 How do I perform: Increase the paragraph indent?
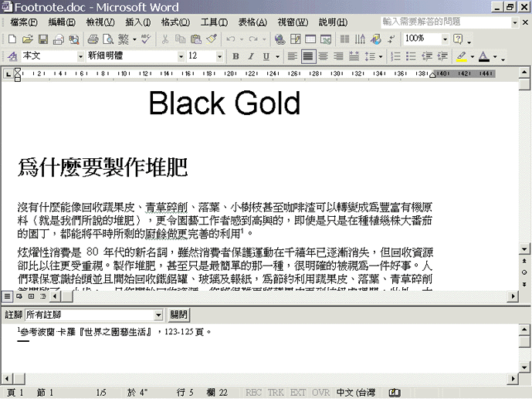442,56
